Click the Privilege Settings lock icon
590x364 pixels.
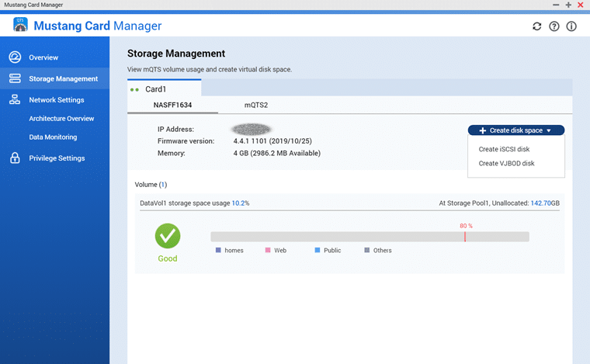point(15,158)
